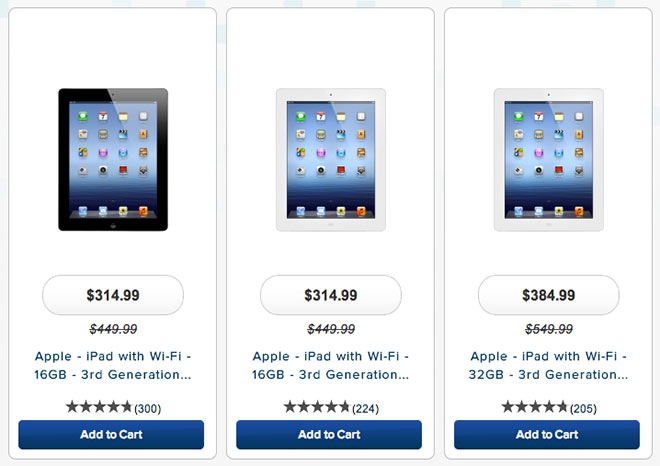
Task: Click the white 16GB iPad product image
Action: click(331, 160)
